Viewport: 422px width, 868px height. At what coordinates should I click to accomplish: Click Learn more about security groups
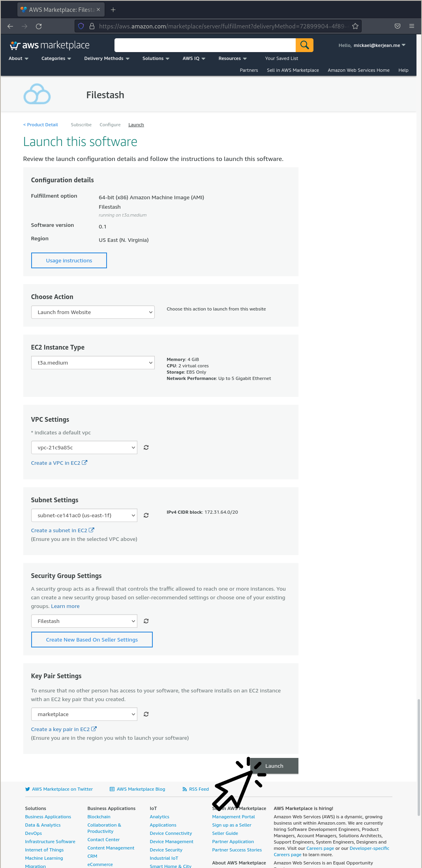65,606
